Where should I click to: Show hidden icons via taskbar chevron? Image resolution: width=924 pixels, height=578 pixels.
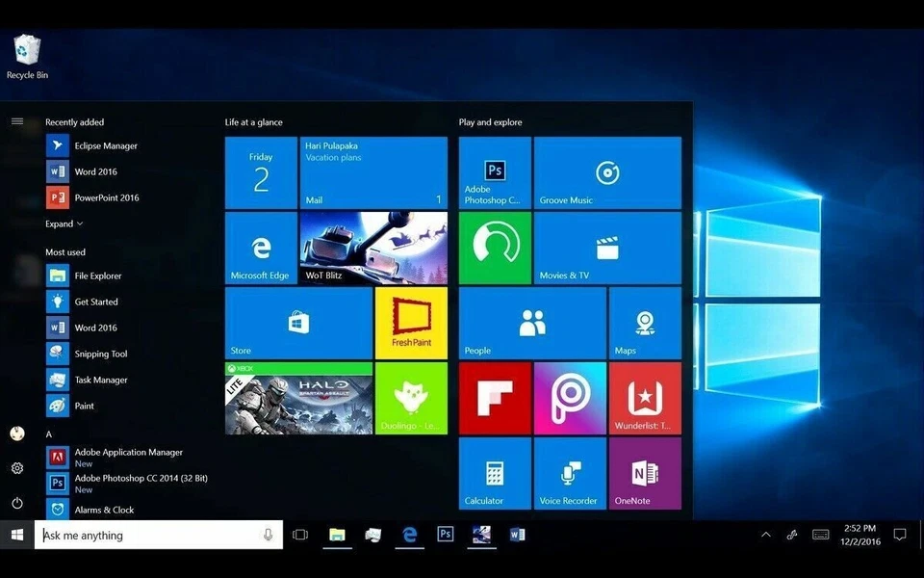click(765, 533)
